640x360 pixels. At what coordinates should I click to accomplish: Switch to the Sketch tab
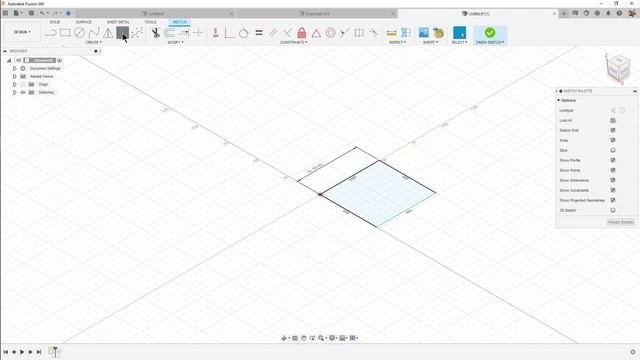point(179,22)
